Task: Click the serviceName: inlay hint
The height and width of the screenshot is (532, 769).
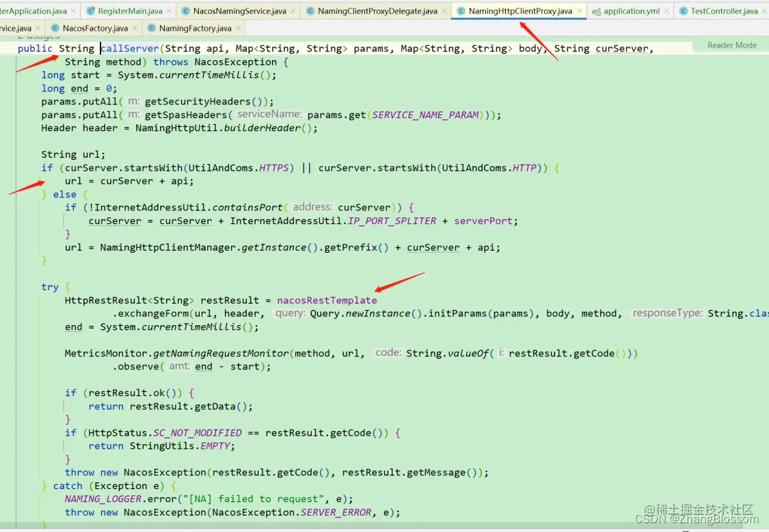Action: (269, 114)
